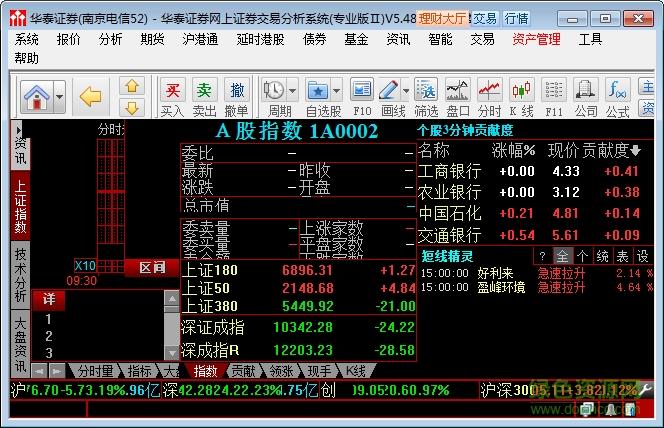Click the yellow back arrow icon

tap(91, 97)
